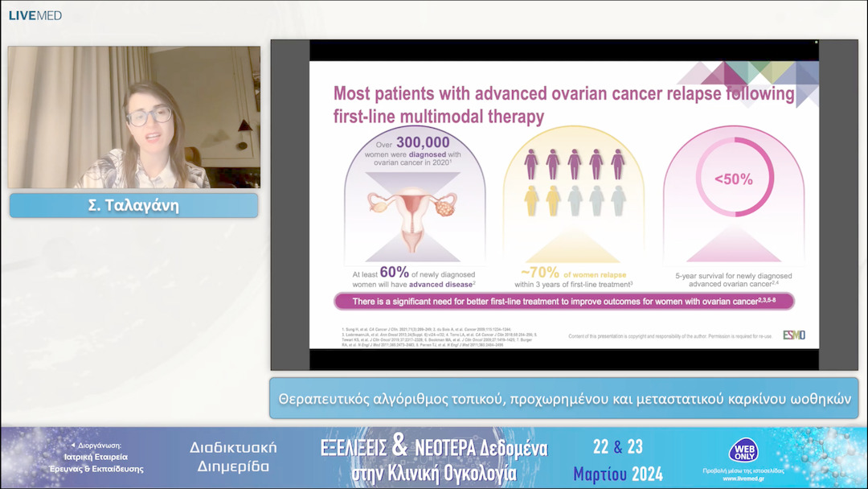Click the LIVEMED logo
The height and width of the screenshot is (489, 868).
point(35,15)
